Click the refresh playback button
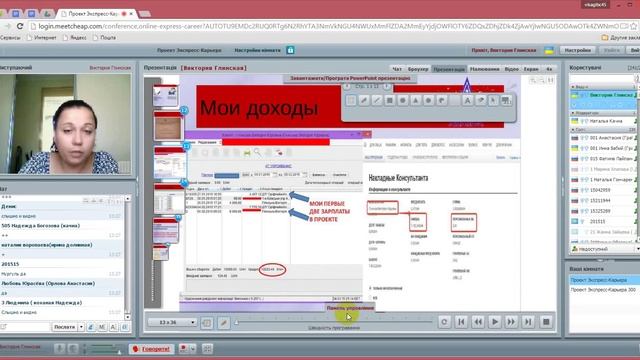 444,322
